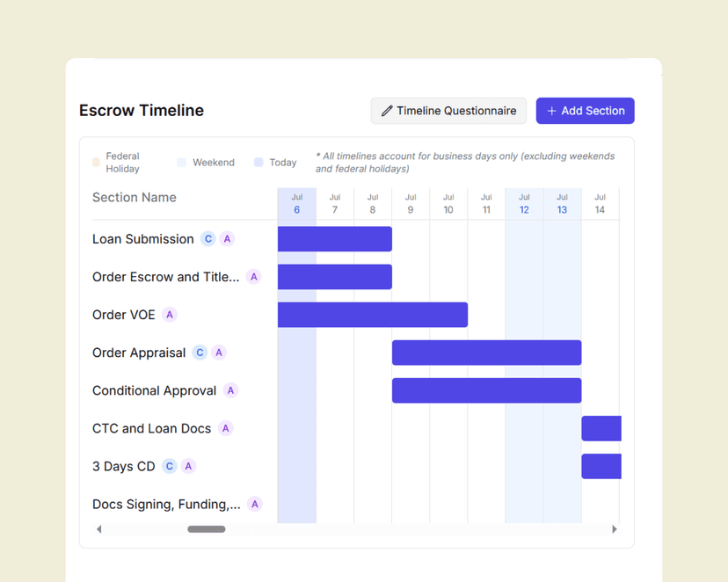This screenshot has width=728, height=582.
Task: Click the Jul 11 date column header
Action: [486, 204]
